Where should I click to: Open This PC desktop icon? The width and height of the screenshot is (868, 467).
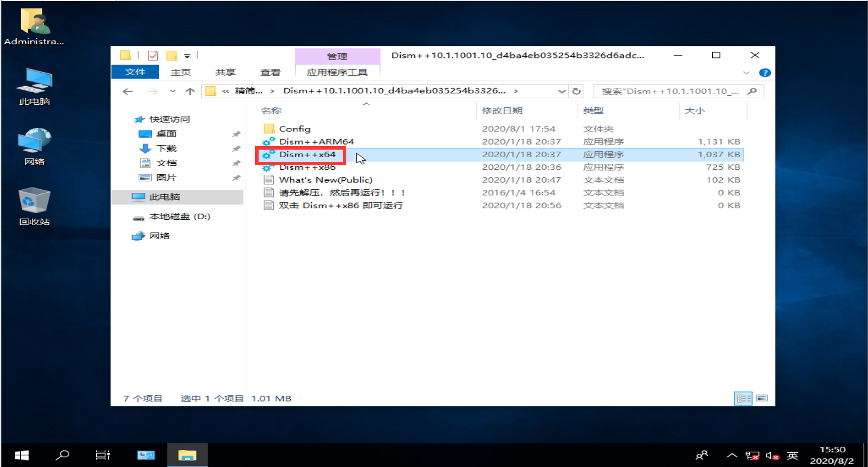(x=34, y=86)
